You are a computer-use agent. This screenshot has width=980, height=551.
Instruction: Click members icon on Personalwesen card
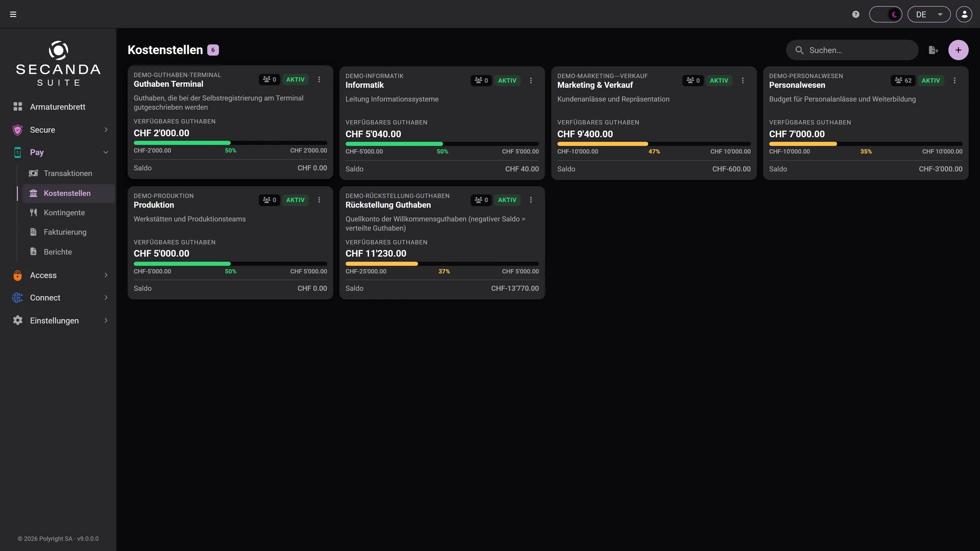click(x=903, y=81)
